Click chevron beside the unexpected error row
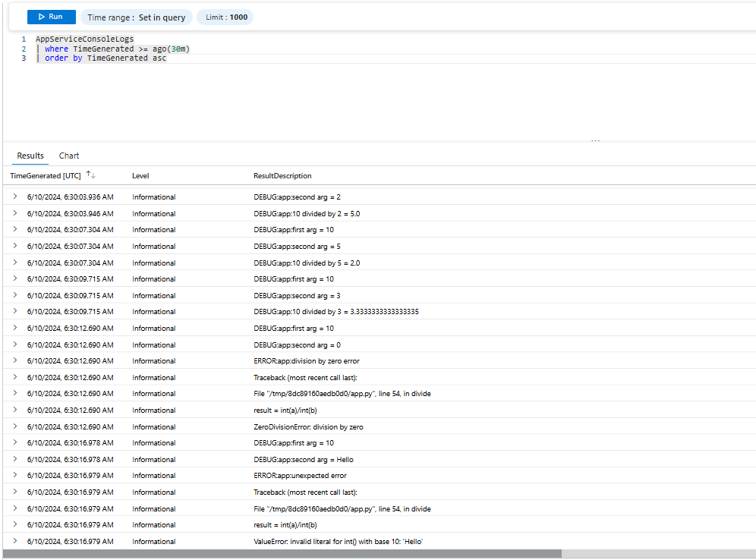Viewport: 756px width, 560px height. tap(15, 476)
